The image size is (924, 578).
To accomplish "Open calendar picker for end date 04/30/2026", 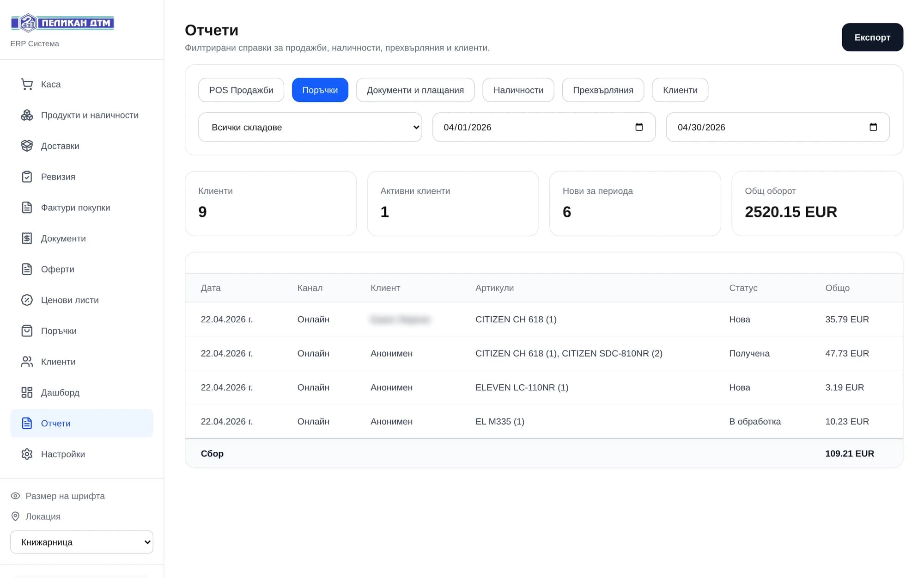I will coord(873,127).
